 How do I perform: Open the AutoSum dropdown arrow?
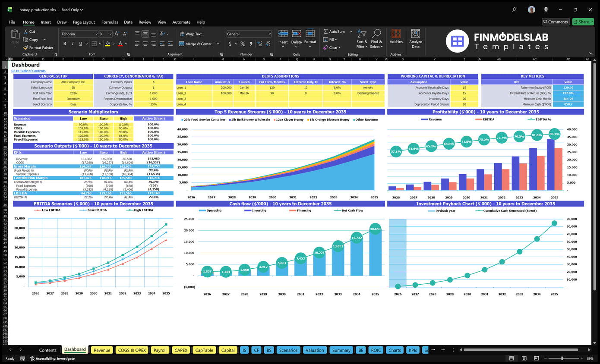coord(351,31)
